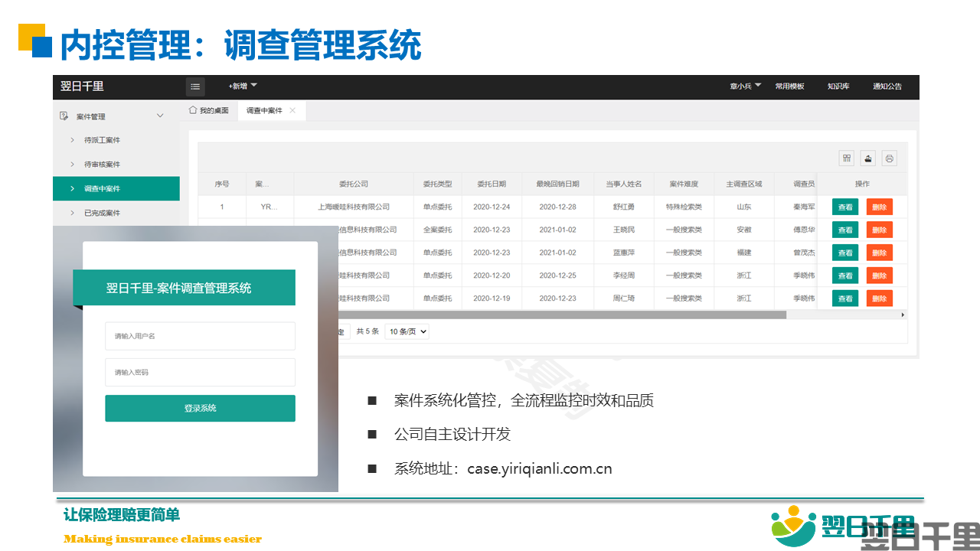Open the +新增 dropdown menu
This screenshot has width=980, height=551.
click(x=243, y=86)
